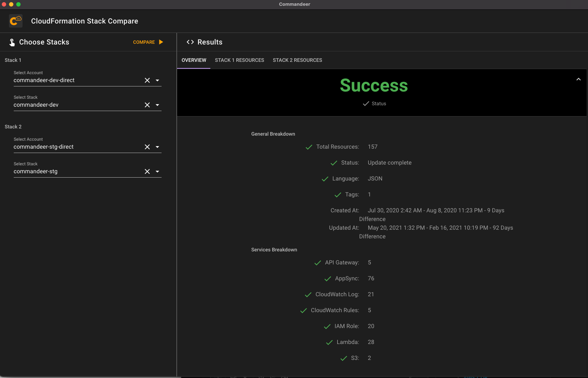Collapse the Success status panel
The width and height of the screenshot is (588, 378).
[x=578, y=79]
